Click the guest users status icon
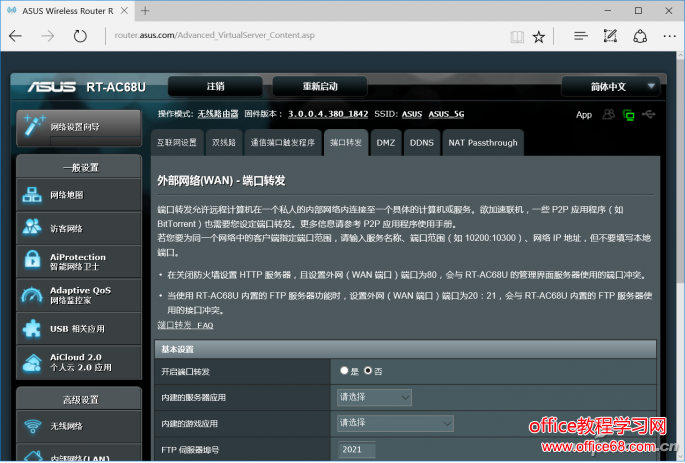Image resolution: width=685 pixels, height=463 pixels. point(608,114)
